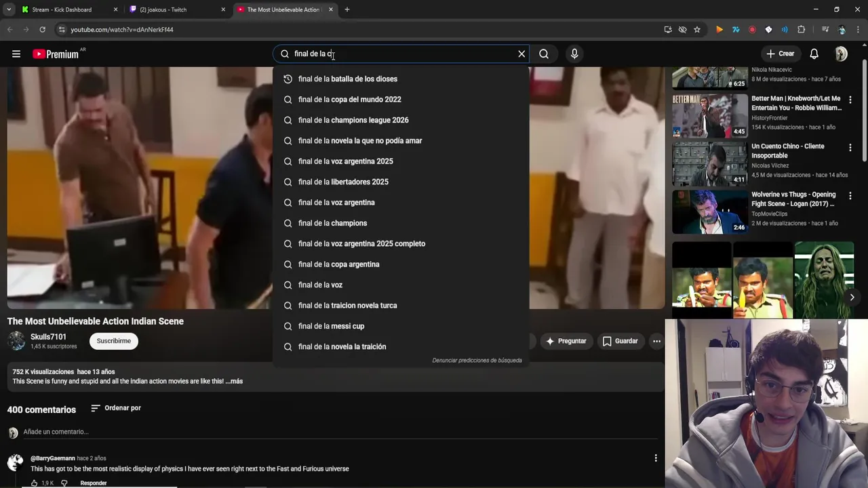Open the tab search dropdown arrow

click(x=8, y=9)
